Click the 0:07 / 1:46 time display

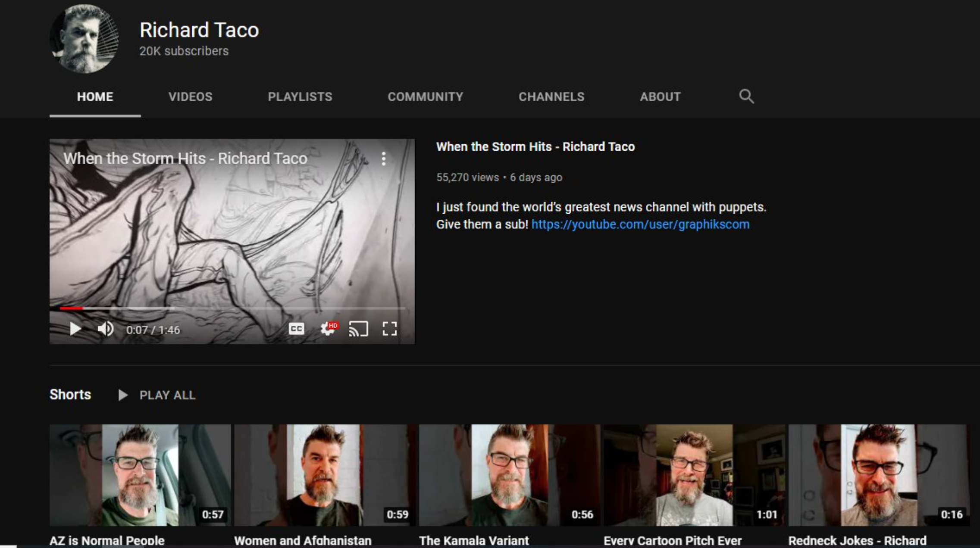pos(153,330)
